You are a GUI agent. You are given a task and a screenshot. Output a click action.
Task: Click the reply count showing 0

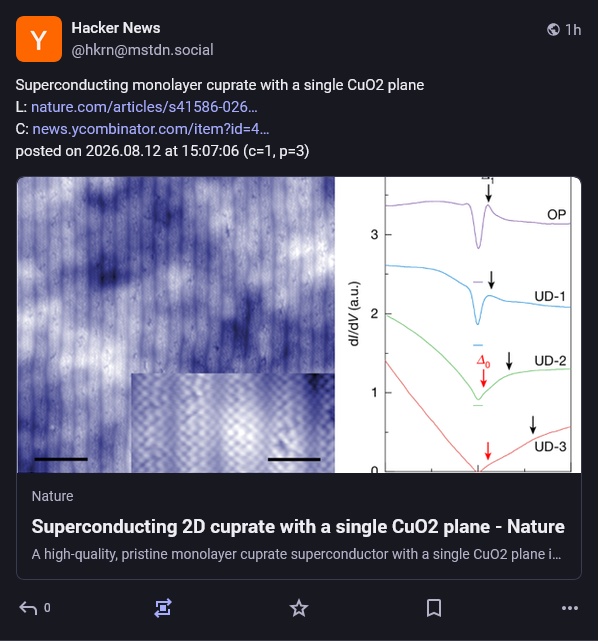(x=47, y=608)
